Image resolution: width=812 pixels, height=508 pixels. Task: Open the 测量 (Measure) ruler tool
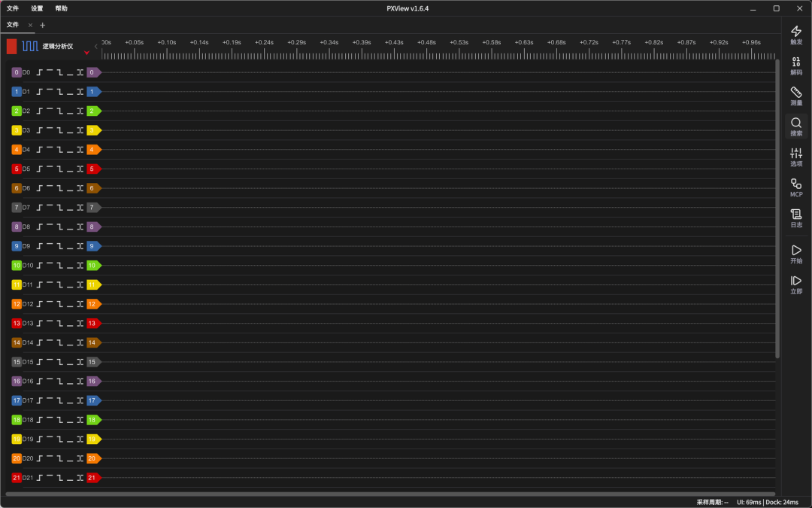tap(796, 96)
